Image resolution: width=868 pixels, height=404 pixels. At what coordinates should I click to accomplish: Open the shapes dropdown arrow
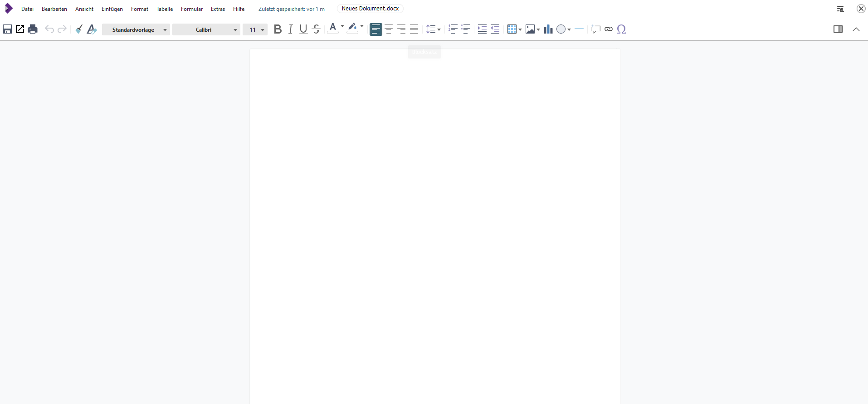click(x=569, y=30)
